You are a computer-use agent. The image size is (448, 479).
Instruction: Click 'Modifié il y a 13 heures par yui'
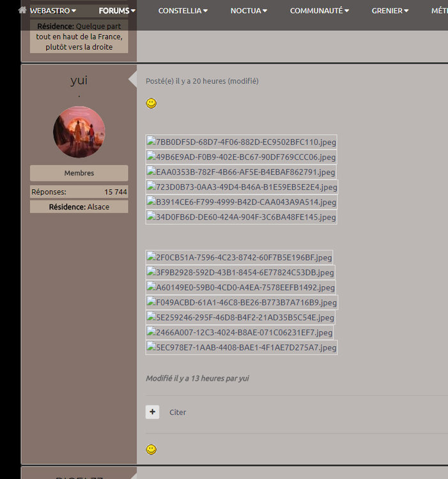pos(197,378)
